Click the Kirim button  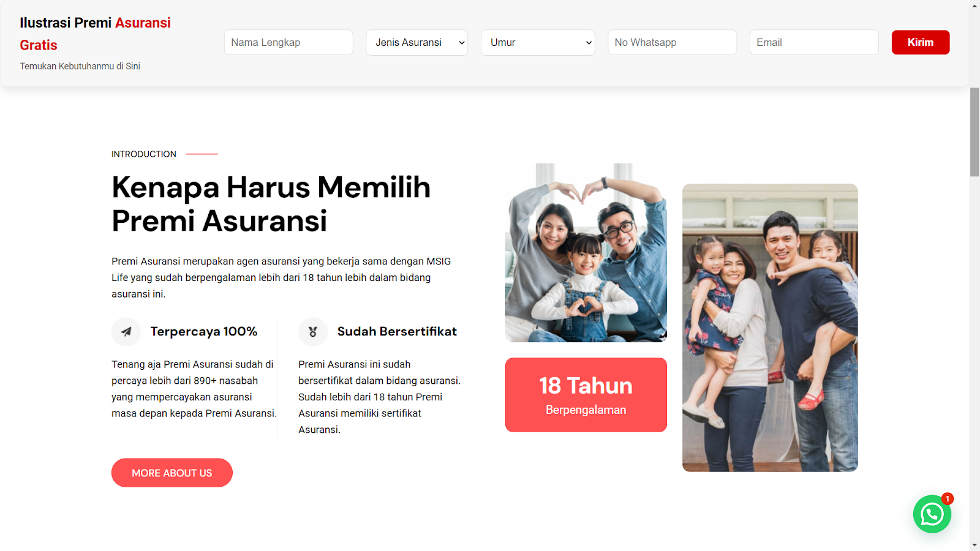tap(921, 42)
